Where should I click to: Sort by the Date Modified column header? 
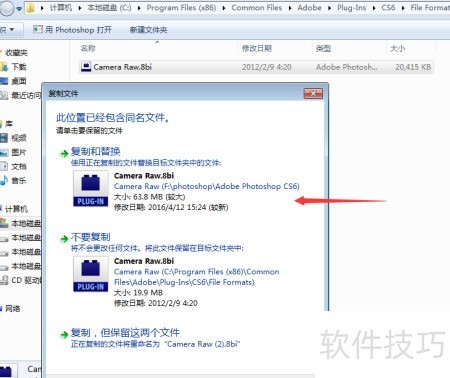(x=257, y=49)
